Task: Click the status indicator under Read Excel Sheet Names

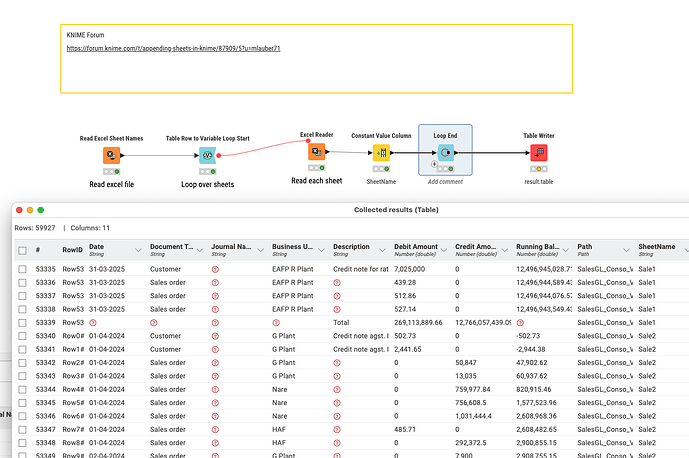Action: pyautogui.click(x=112, y=171)
